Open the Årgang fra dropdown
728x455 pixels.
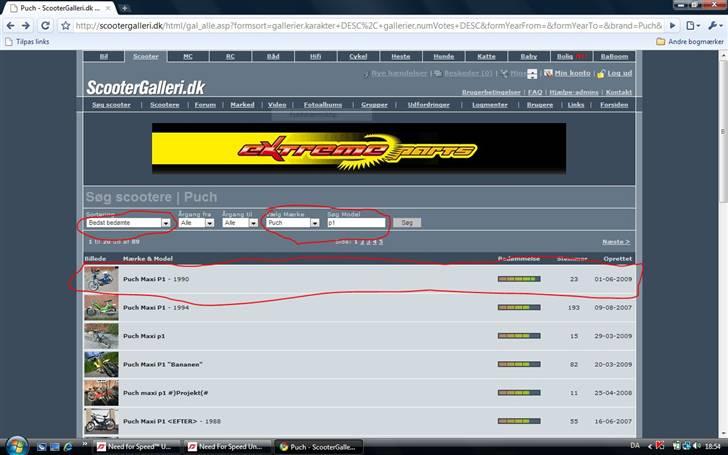(x=196, y=223)
